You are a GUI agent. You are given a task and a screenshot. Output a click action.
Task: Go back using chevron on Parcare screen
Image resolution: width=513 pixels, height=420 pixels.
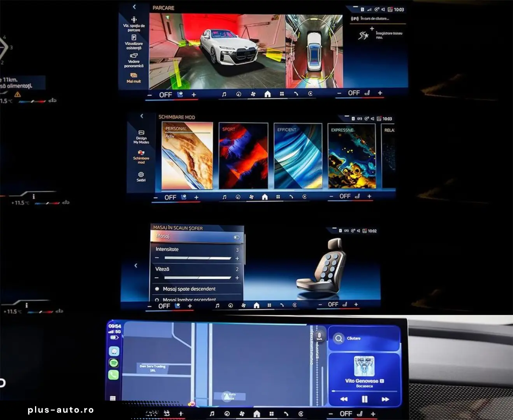[134, 7]
